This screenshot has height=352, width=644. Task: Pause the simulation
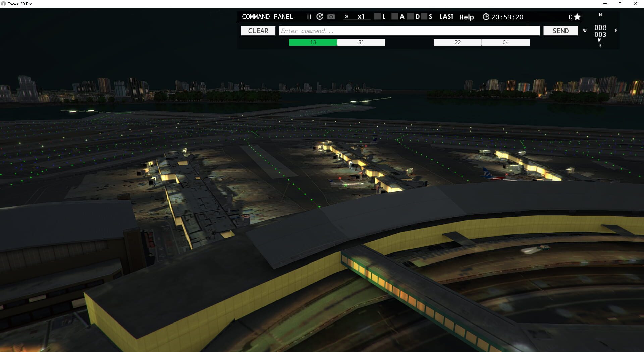pyautogui.click(x=308, y=16)
